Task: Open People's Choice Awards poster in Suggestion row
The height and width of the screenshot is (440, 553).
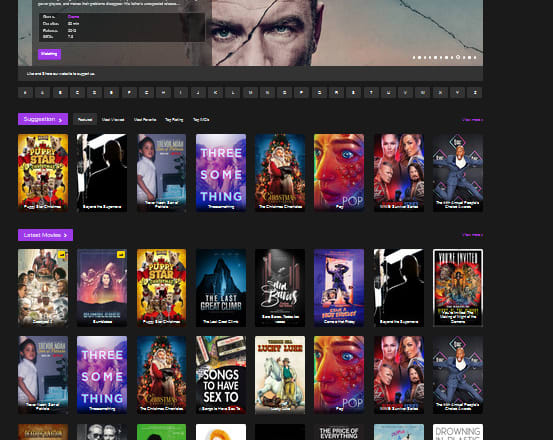Action: coord(458,172)
